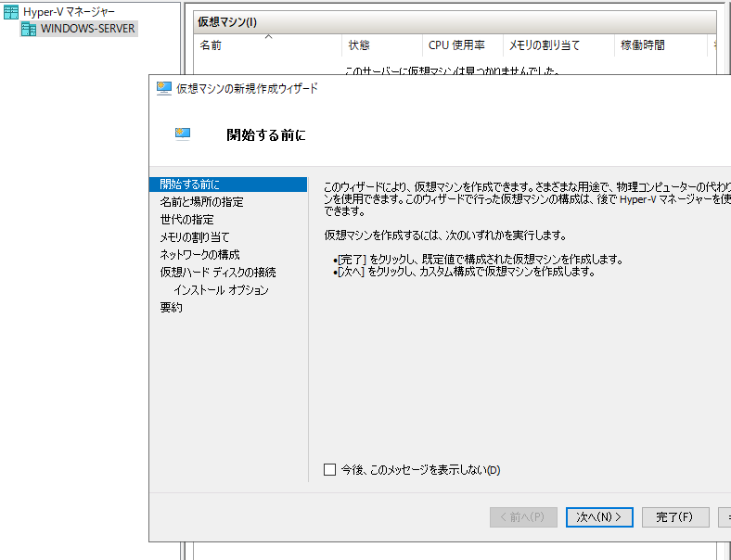Select the WINDOWS-SERVER tree node

click(x=87, y=29)
